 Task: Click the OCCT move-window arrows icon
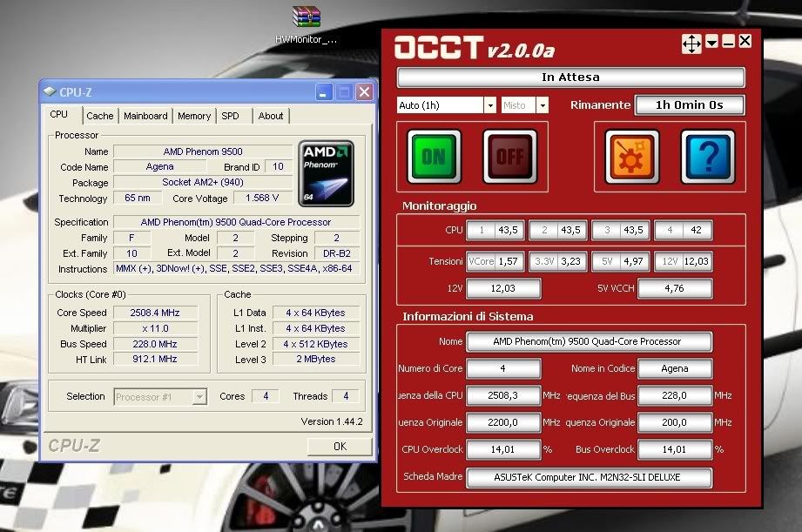tap(691, 44)
